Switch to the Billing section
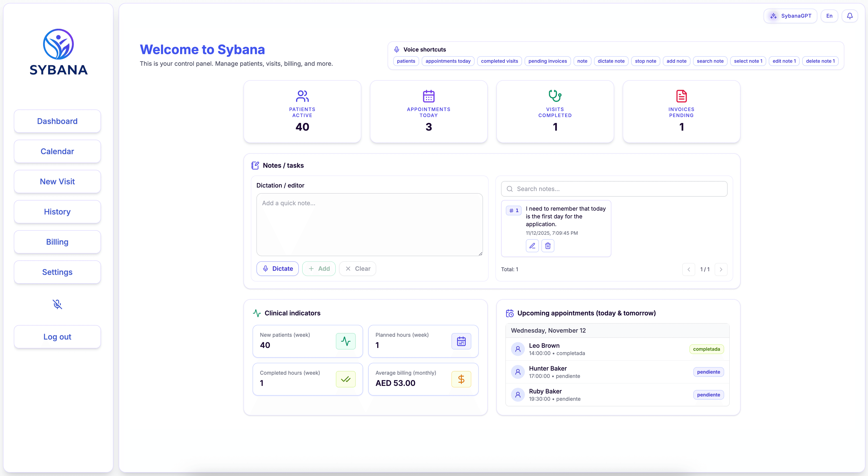 pyautogui.click(x=57, y=242)
